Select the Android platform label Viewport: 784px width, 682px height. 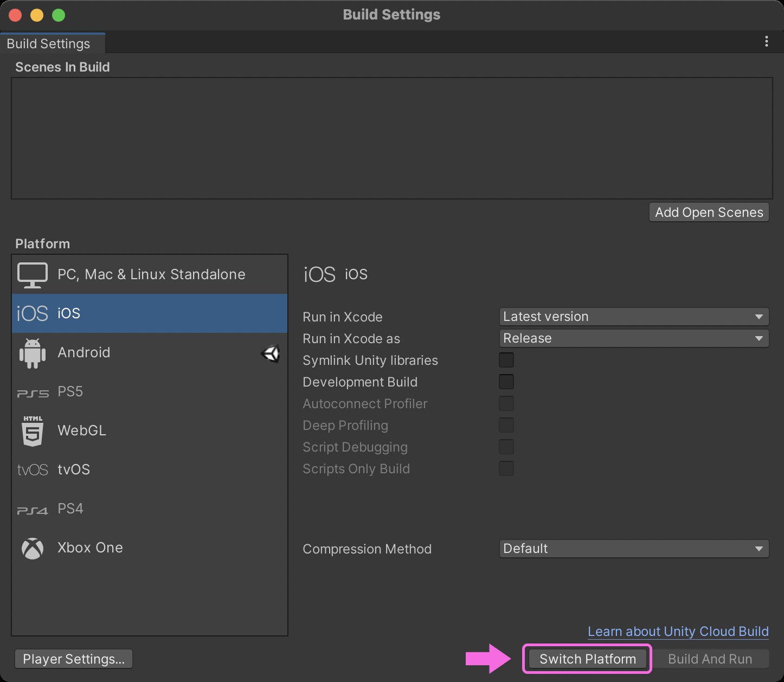pyautogui.click(x=84, y=352)
